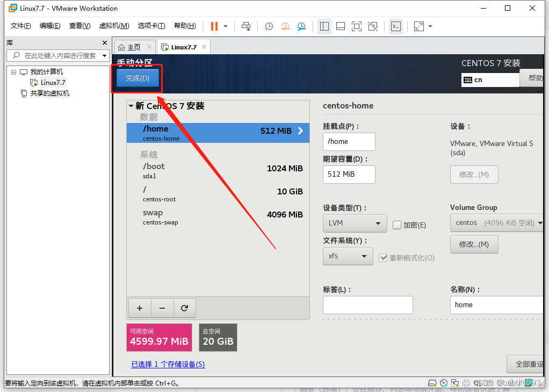Open the 编辑(E) menu
The height and width of the screenshot is (392, 549).
(50, 26)
